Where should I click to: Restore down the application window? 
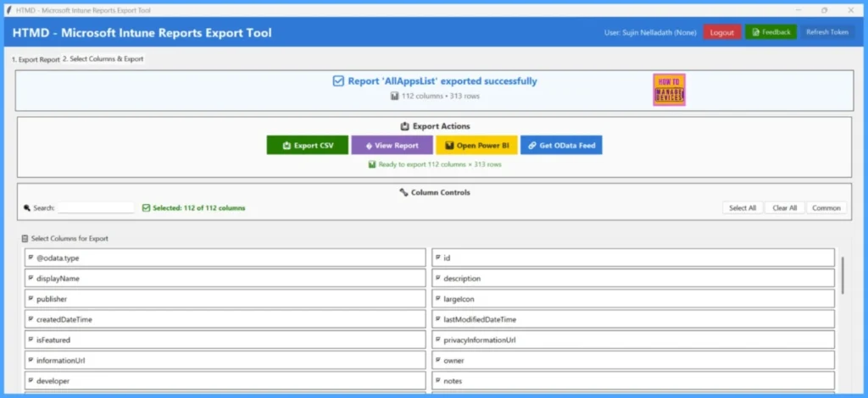[824, 10]
